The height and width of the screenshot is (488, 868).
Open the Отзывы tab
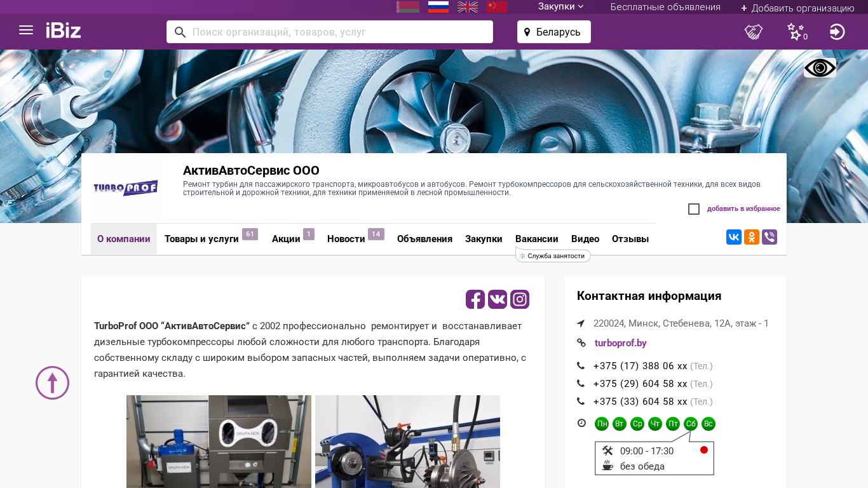click(x=630, y=239)
